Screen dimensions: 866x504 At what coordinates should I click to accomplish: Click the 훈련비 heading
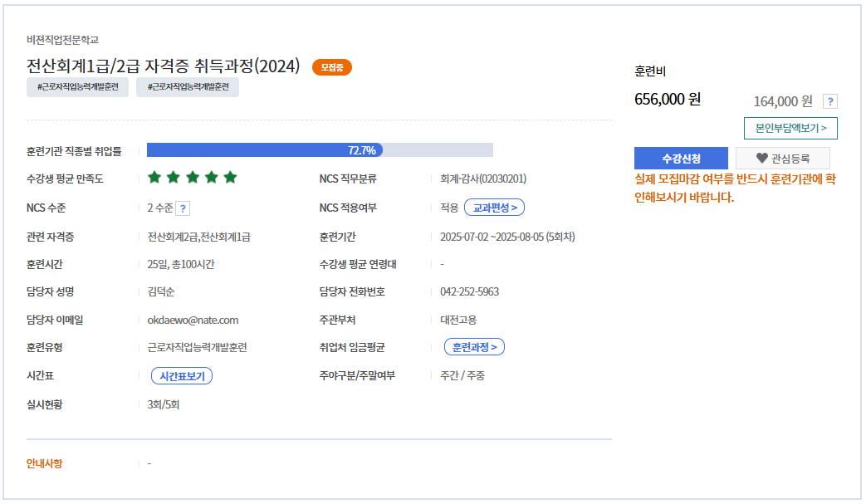point(650,71)
